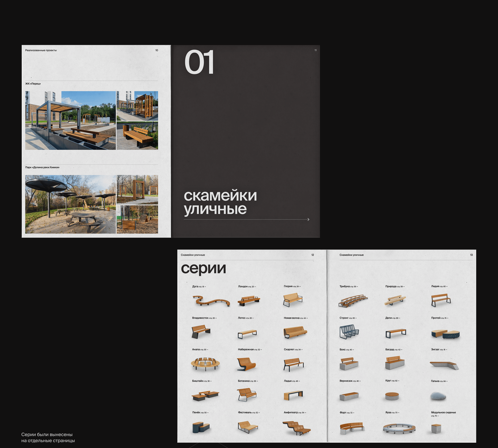
Task: Click the «Модульное сиденье» label
Action: pos(443,412)
